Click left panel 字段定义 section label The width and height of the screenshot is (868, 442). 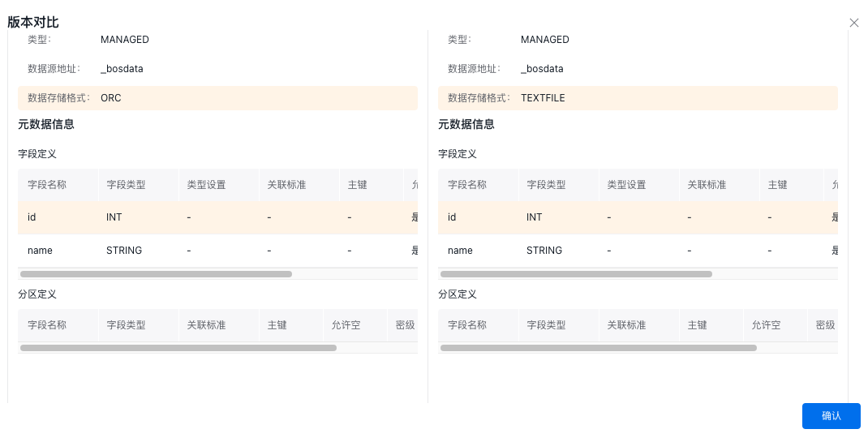37,154
